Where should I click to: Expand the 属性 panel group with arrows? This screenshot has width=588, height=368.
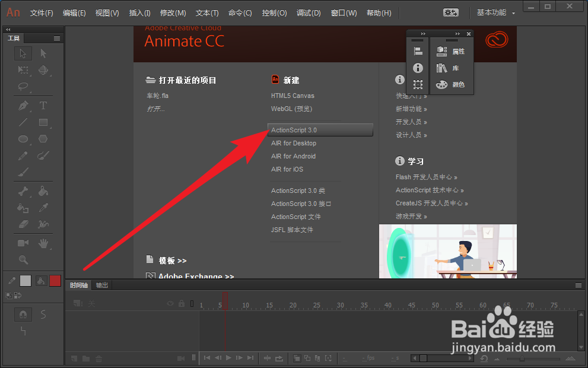(457, 34)
